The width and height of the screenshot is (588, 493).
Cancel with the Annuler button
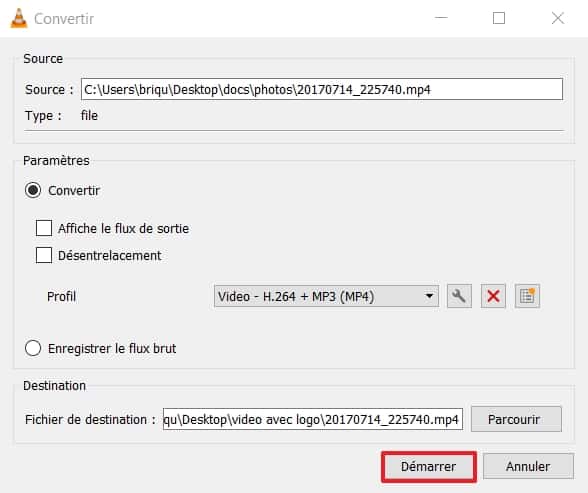click(528, 467)
